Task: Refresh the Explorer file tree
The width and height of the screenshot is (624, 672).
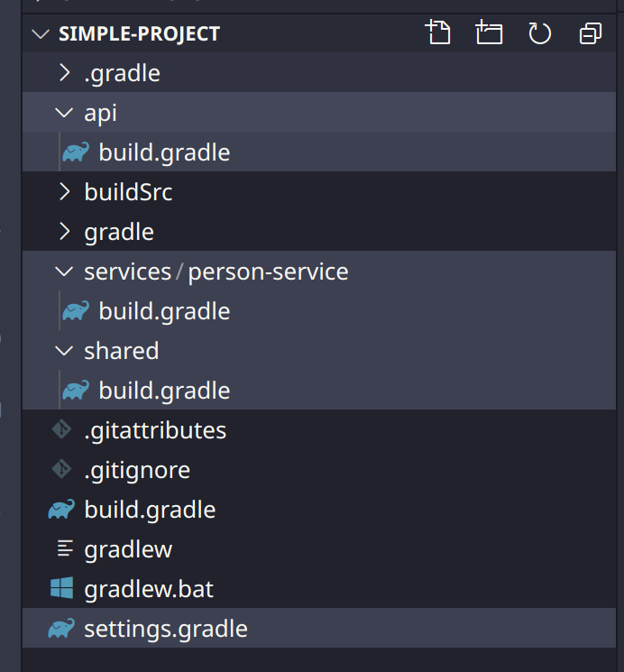Action: (539, 34)
